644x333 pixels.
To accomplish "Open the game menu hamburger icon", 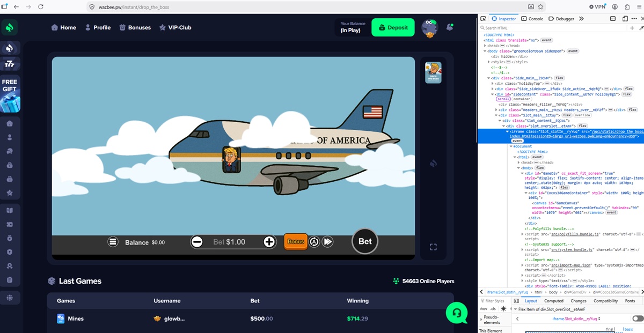I will 113,242.
